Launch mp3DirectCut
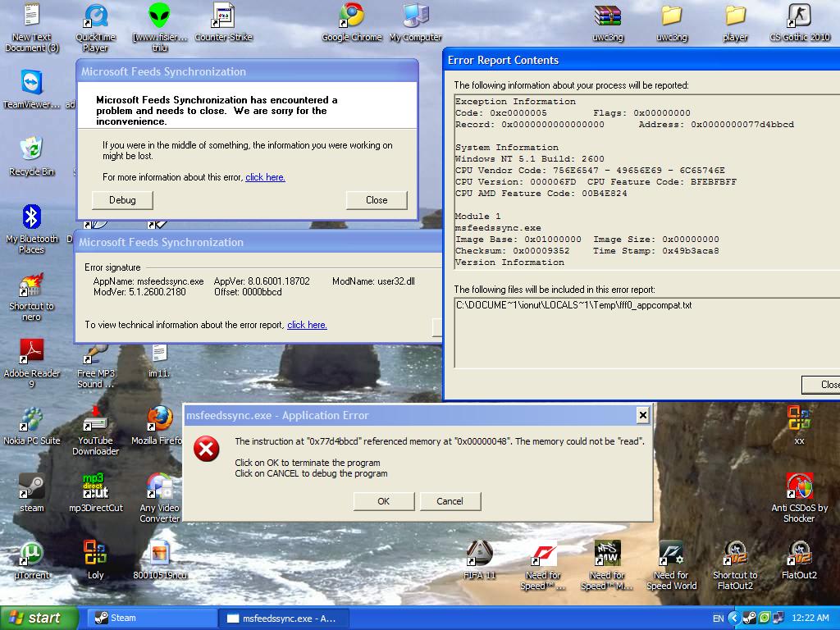The width and height of the screenshot is (840, 630). [x=95, y=493]
